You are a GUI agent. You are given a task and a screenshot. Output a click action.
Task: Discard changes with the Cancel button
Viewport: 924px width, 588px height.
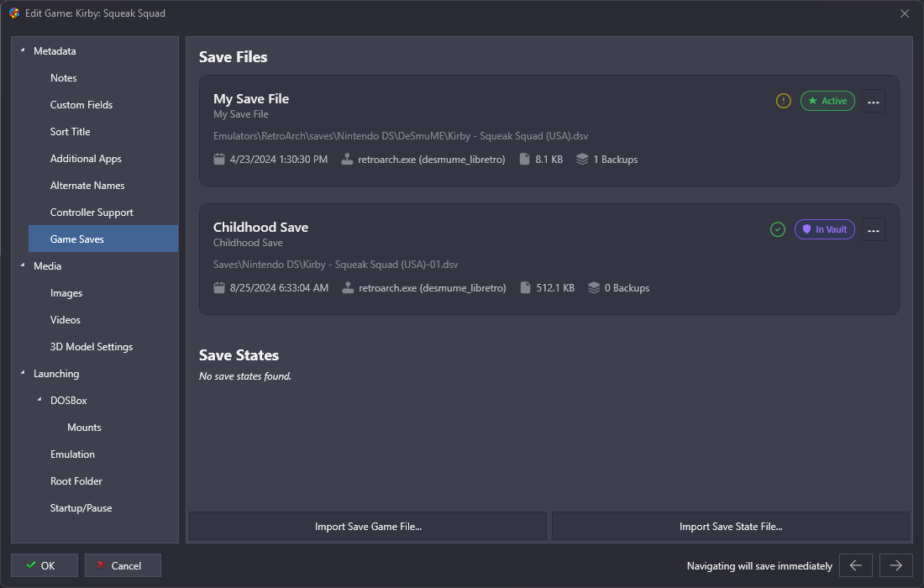point(123,565)
